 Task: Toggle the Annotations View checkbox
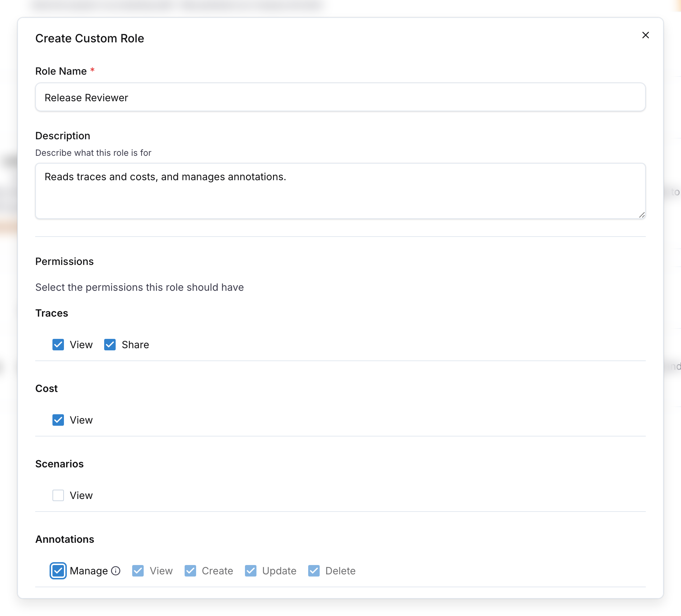pos(138,571)
